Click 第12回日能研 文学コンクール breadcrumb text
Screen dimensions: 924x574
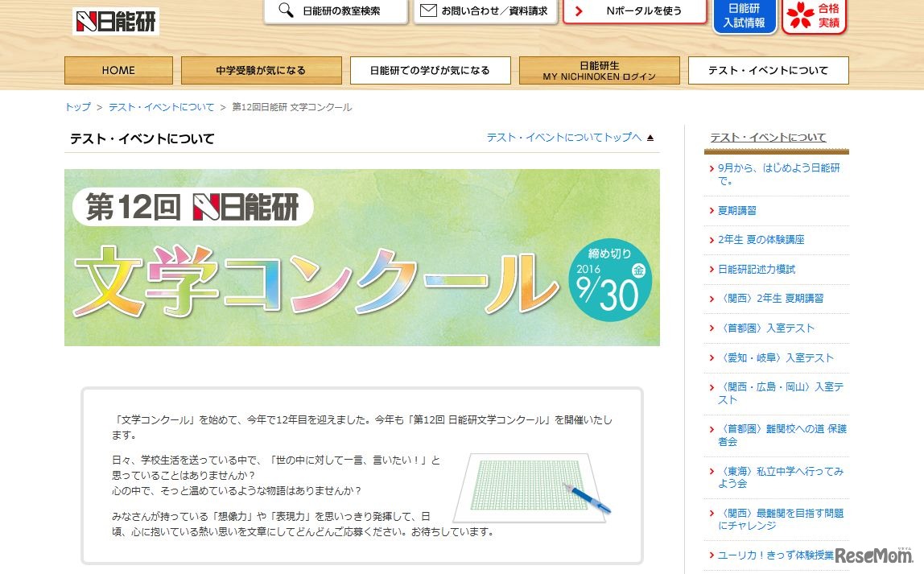[x=291, y=106]
